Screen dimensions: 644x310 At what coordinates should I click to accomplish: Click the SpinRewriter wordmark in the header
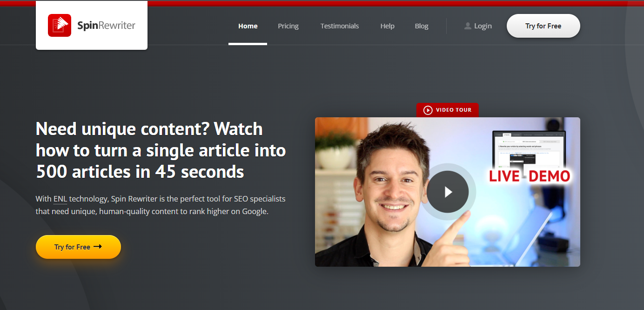coord(107,25)
